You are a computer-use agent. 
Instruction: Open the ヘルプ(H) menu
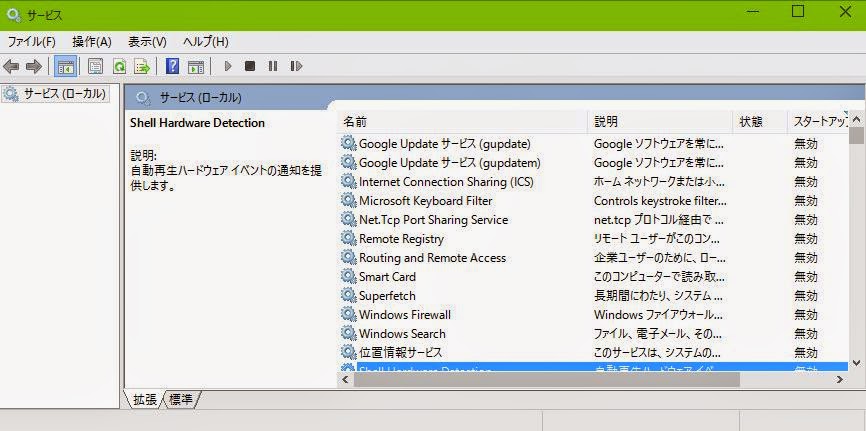(205, 42)
